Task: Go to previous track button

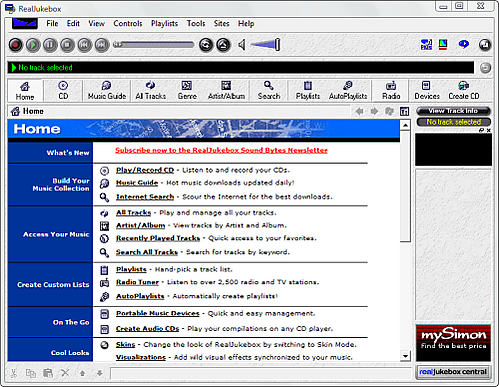Action: tap(85, 45)
